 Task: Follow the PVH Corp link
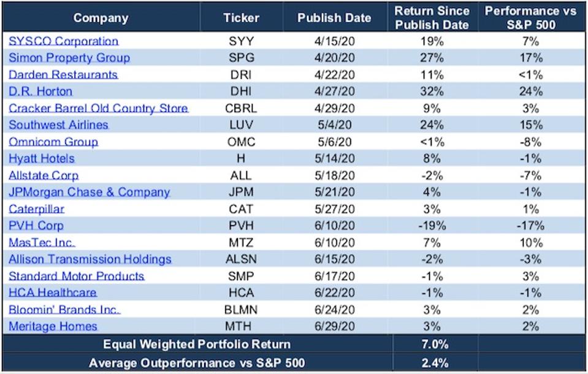coord(36,226)
